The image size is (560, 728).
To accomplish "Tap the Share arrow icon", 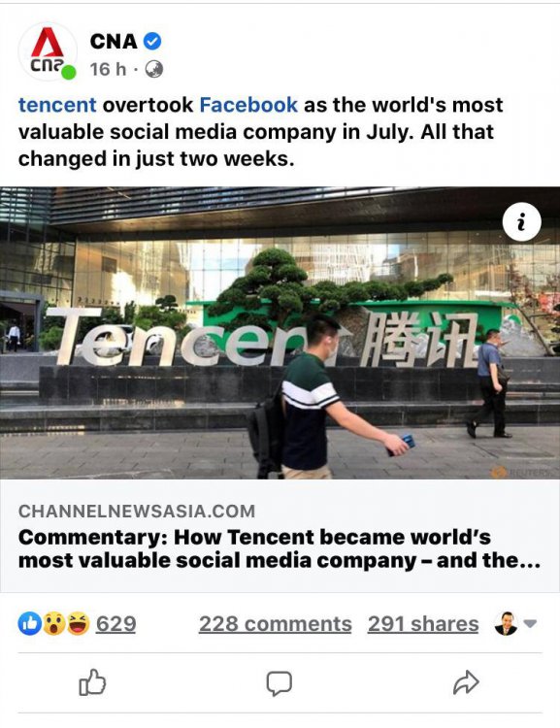I will 466,682.
